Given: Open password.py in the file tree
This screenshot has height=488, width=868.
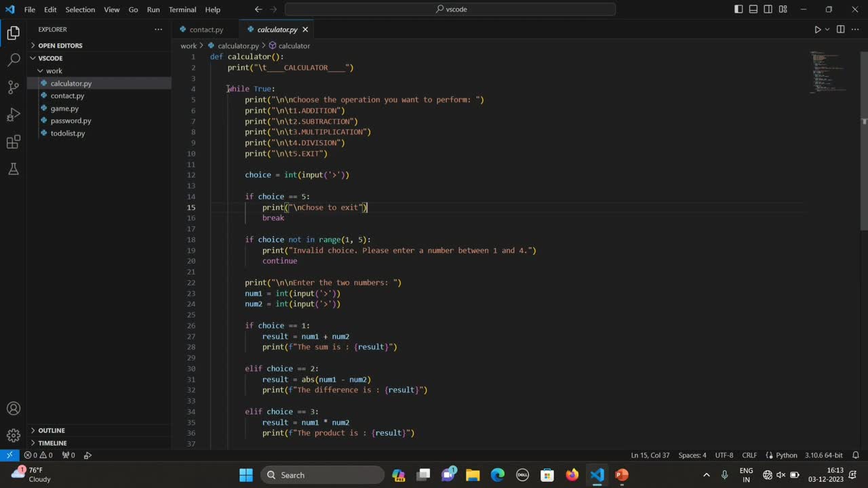Looking at the screenshot, I should (x=99, y=121).
